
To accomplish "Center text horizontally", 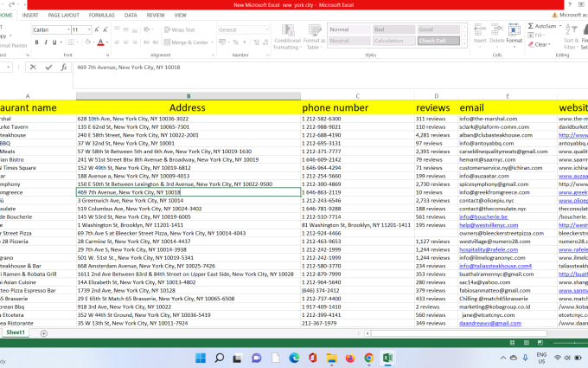I will (x=126, y=42).
